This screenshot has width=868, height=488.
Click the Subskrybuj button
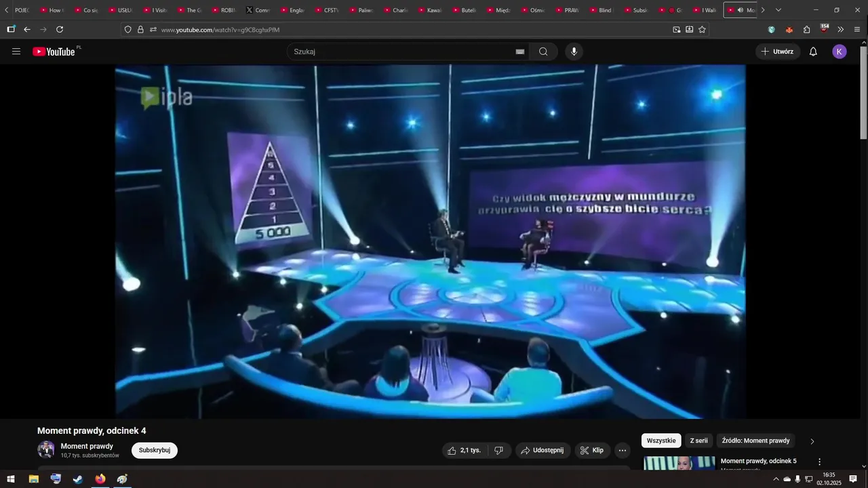click(155, 450)
